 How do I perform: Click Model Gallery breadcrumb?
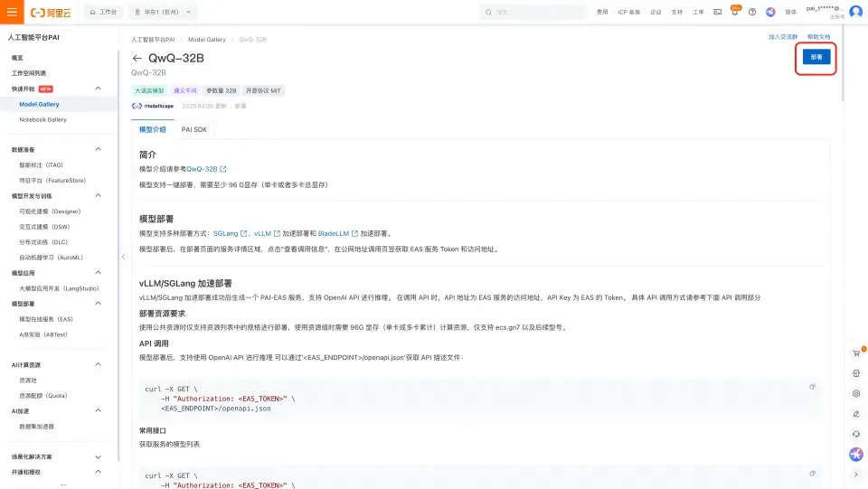pyautogui.click(x=206, y=40)
